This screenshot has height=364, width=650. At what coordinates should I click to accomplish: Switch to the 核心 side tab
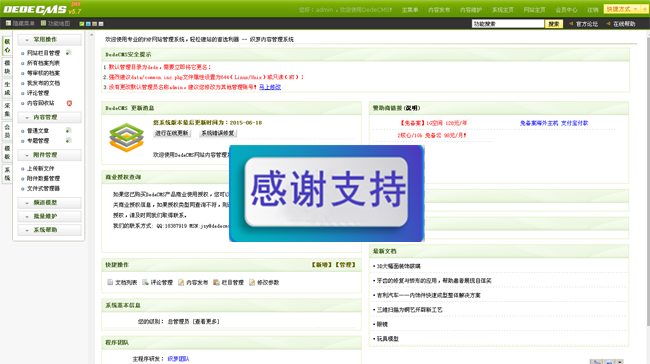7,46
